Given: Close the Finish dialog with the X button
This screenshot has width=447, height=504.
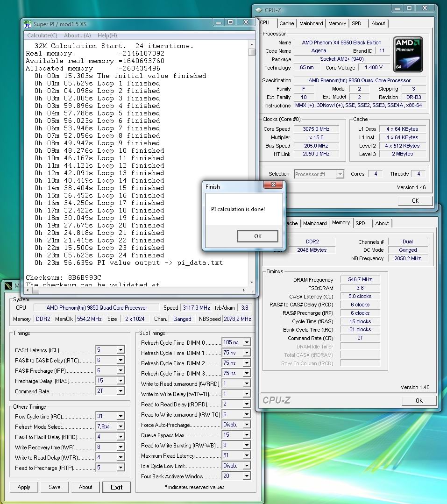Looking at the screenshot, I should [273, 185].
